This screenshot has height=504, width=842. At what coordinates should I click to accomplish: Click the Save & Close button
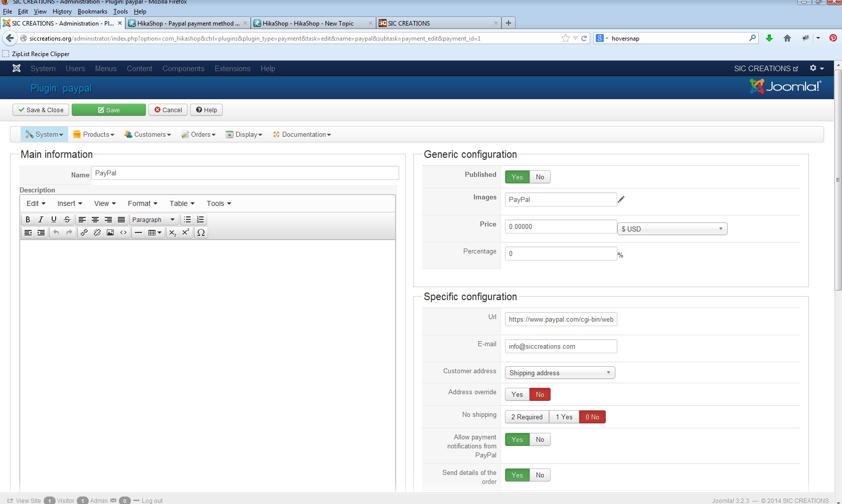tap(41, 110)
